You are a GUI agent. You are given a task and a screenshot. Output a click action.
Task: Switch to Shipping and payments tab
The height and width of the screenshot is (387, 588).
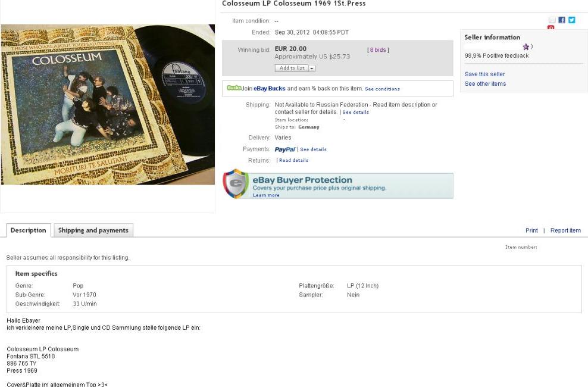tap(93, 230)
